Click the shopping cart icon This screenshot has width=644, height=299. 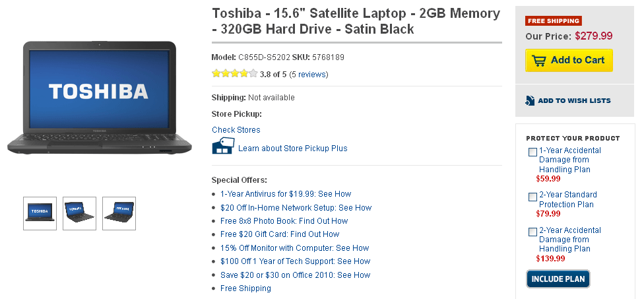pos(539,60)
